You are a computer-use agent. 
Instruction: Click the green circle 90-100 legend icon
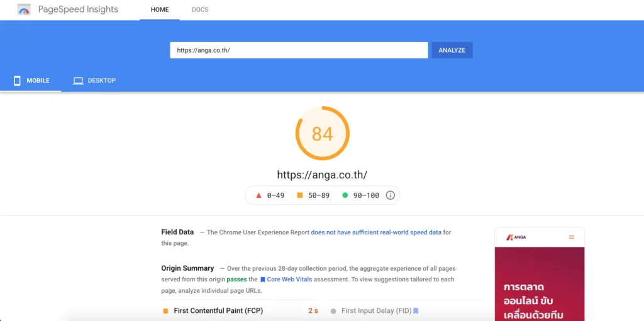345,195
